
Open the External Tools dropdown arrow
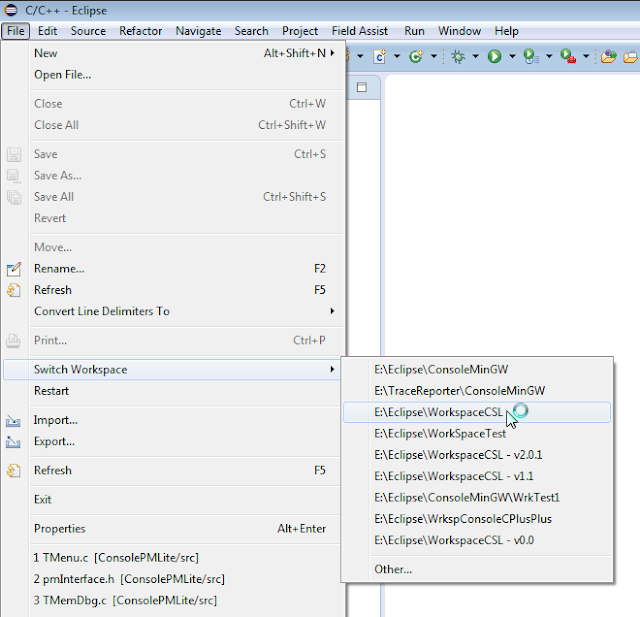click(586, 56)
